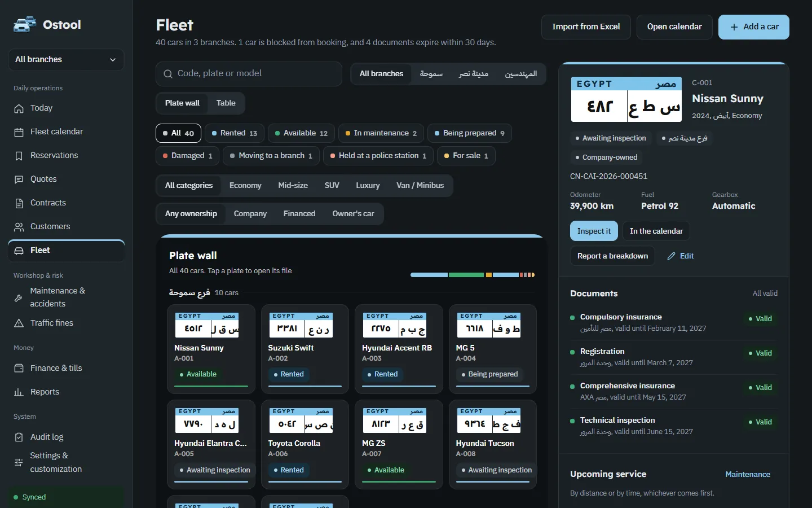Click the Reports chart icon
Image resolution: width=812 pixels, height=508 pixels.
tap(19, 392)
